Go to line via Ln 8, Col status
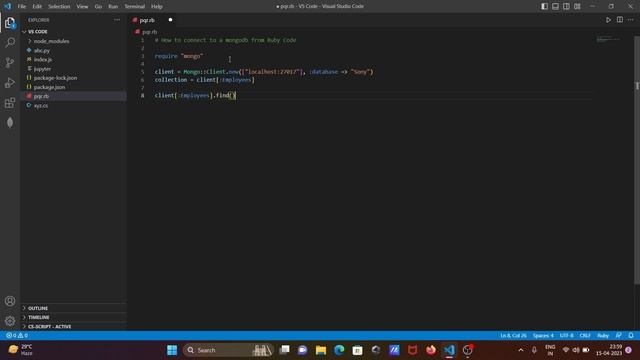This screenshot has height=360, width=640. point(513,336)
